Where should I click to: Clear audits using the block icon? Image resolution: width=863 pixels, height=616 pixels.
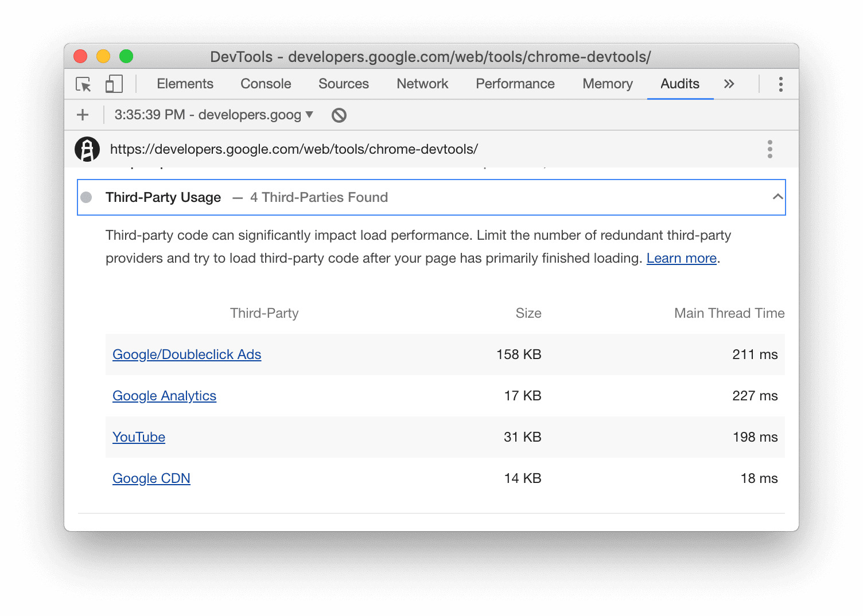point(339,114)
